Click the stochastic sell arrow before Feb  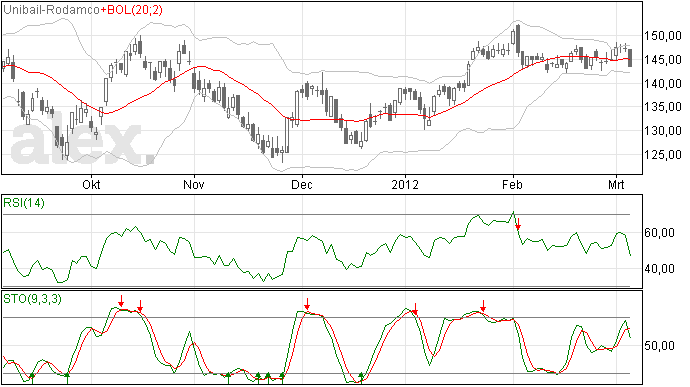tap(483, 306)
